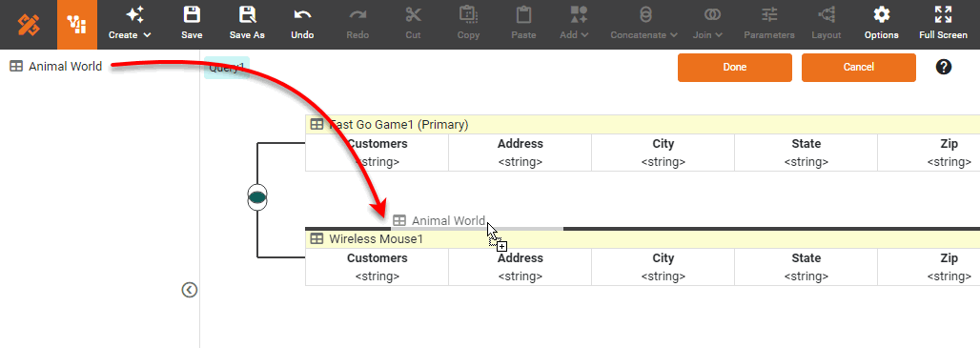Collapse the left panel with arrow

tap(190, 290)
